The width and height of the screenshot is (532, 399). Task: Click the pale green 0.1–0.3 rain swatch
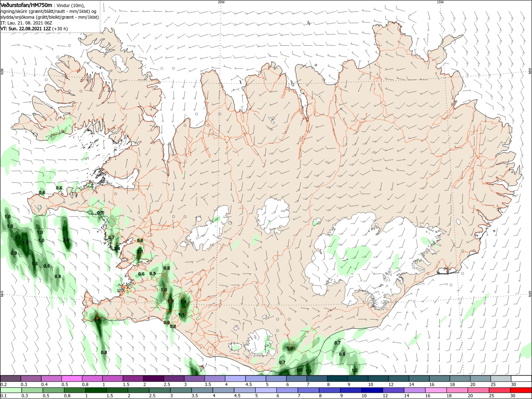pos(10,390)
